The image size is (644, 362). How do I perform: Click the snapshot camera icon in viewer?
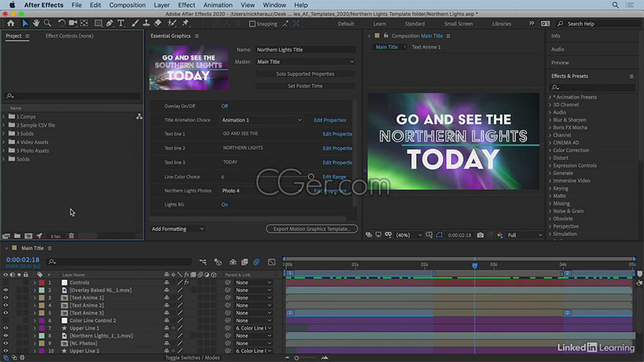480,235
